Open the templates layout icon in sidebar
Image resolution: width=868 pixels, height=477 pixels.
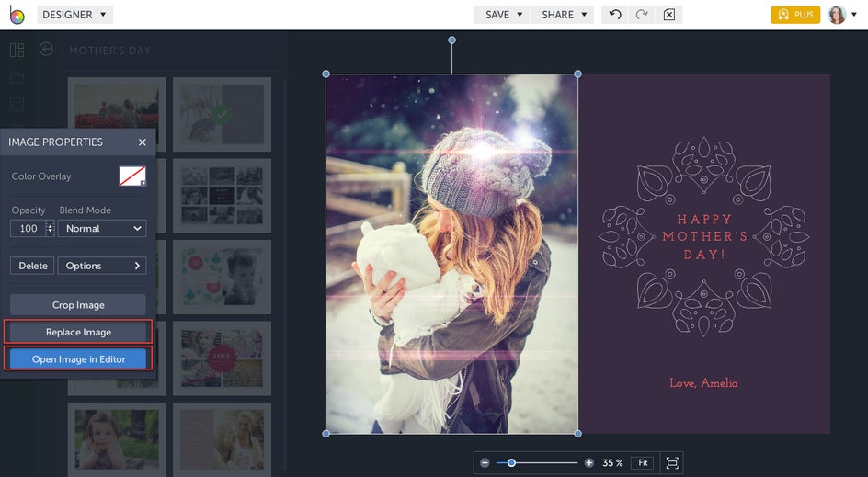click(17, 50)
